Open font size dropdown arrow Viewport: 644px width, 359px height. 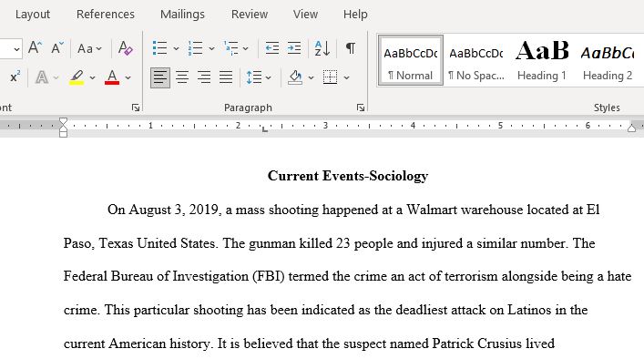(16, 49)
